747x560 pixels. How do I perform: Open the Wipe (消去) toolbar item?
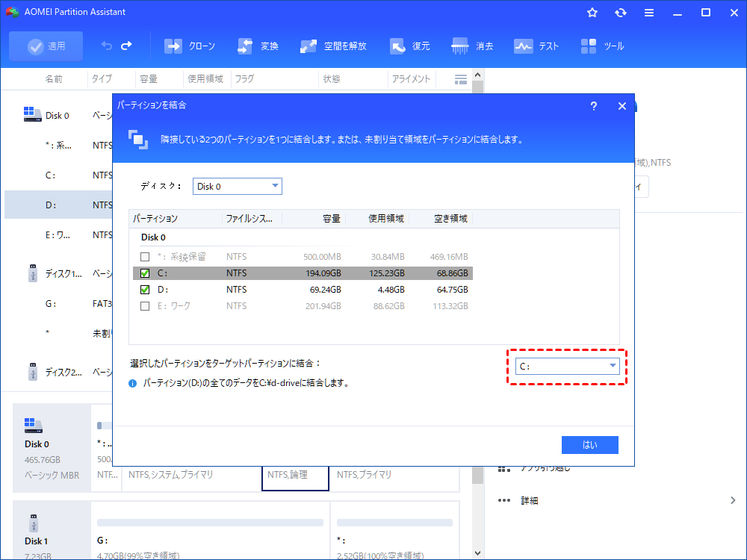[472, 46]
